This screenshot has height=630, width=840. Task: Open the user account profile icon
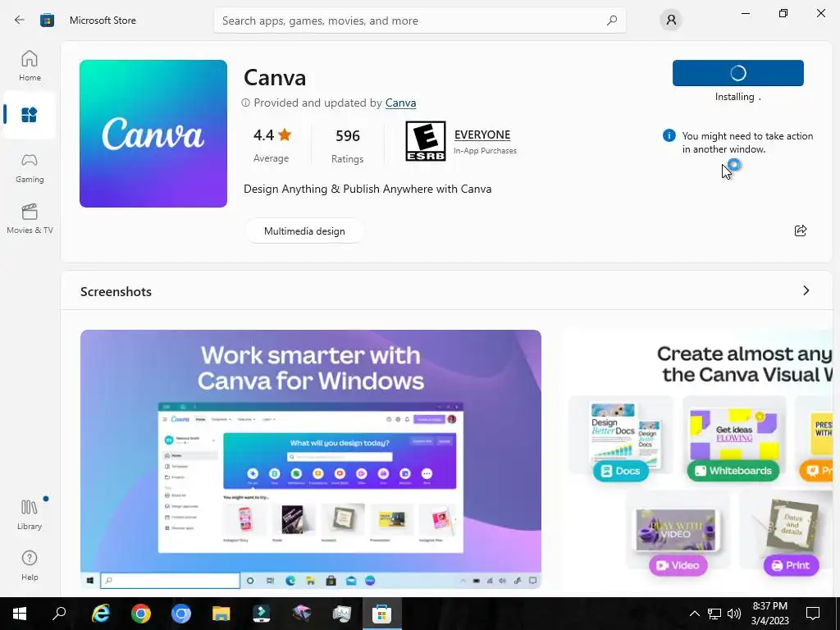[x=671, y=21]
